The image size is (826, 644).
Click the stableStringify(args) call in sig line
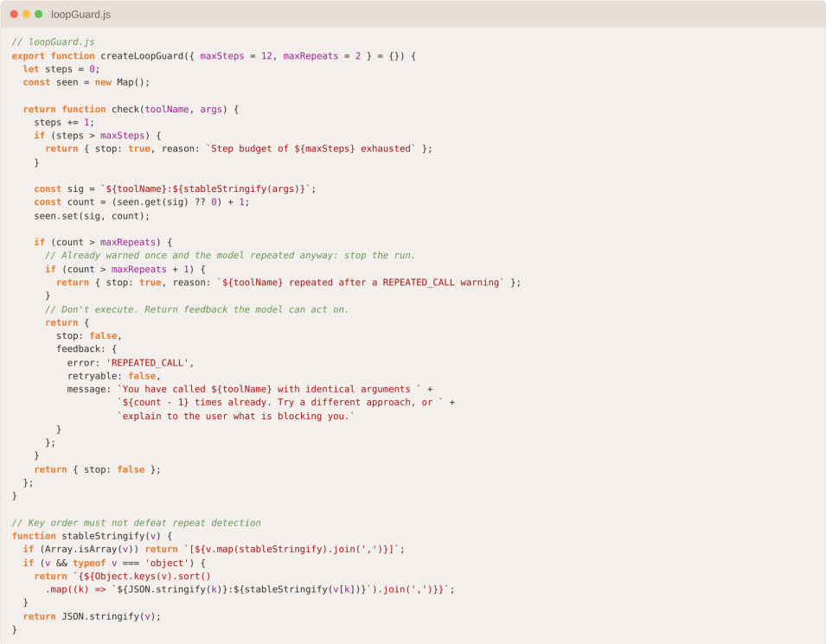[x=239, y=188]
